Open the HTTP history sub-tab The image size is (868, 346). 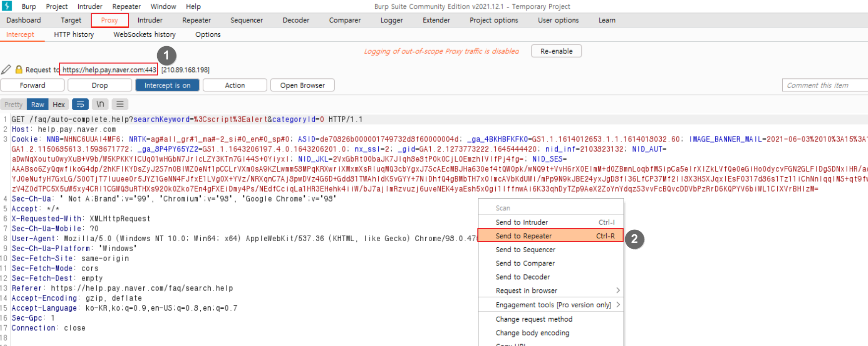click(x=74, y=35)
